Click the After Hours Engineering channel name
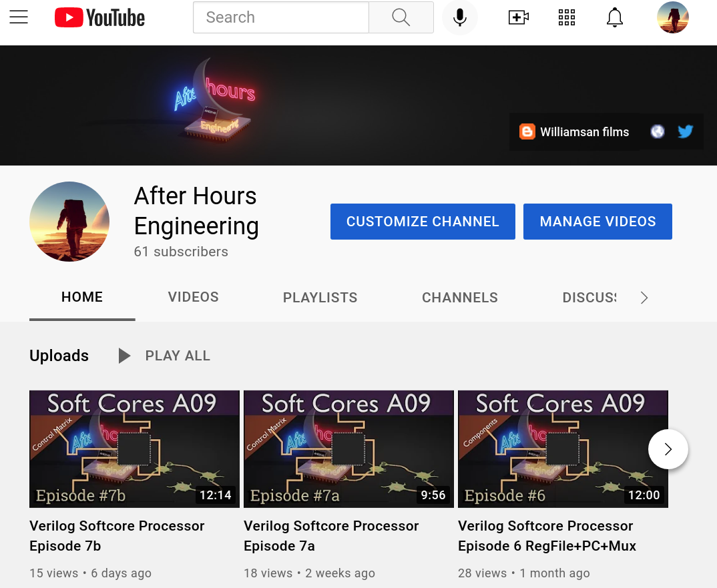Image resolution: width=717 pixels, height=588 pixels. pyautogui.click(x=196, y=211)
